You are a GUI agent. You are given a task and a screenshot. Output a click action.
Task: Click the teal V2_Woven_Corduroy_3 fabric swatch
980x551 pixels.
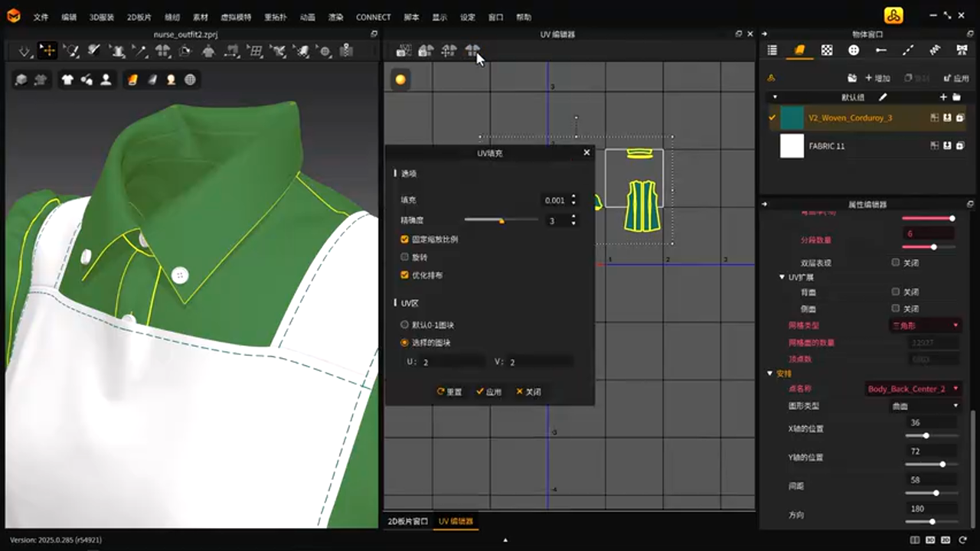coord(792,118)
